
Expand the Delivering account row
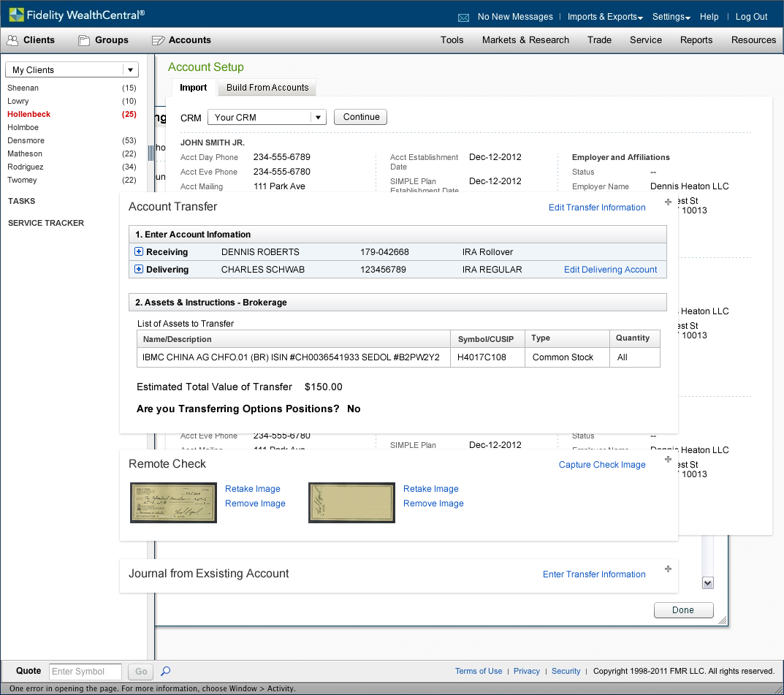click(x=139, y=269)
